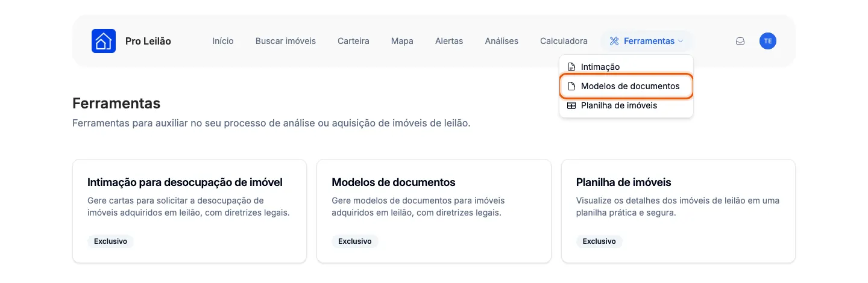This screenshot has height=283, width=868.
Task: Select Intimação from the dropdown menu
Action: pyautogui.click(x=626, y=67)
